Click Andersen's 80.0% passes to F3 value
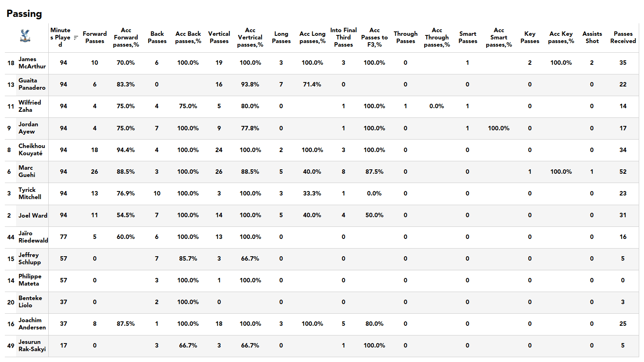Screen dimensions: 644x362 click(374, 324)
